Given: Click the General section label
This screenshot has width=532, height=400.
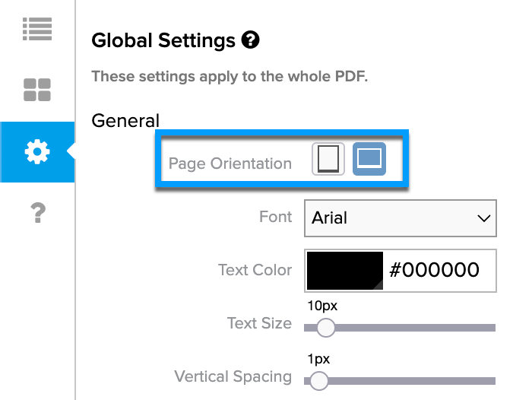Looking at the screenshot, I should (x=125, y=121).
